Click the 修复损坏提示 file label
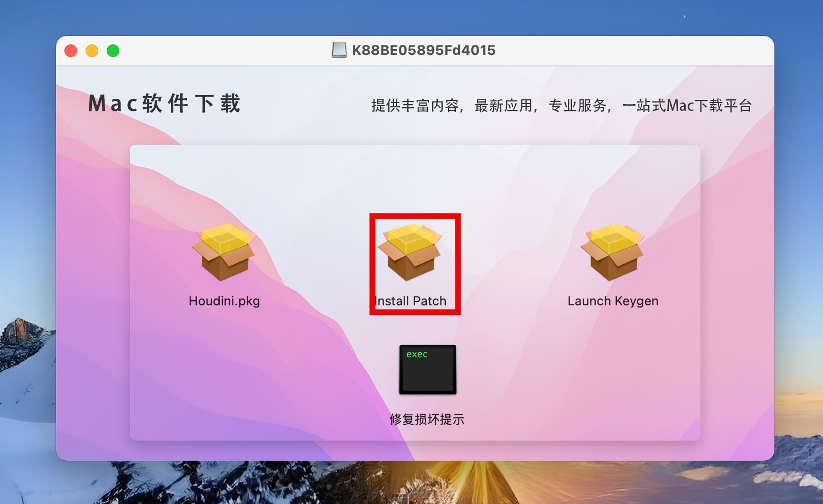The width and height of the screenshot is (823, 504). (x=427, y=419)
